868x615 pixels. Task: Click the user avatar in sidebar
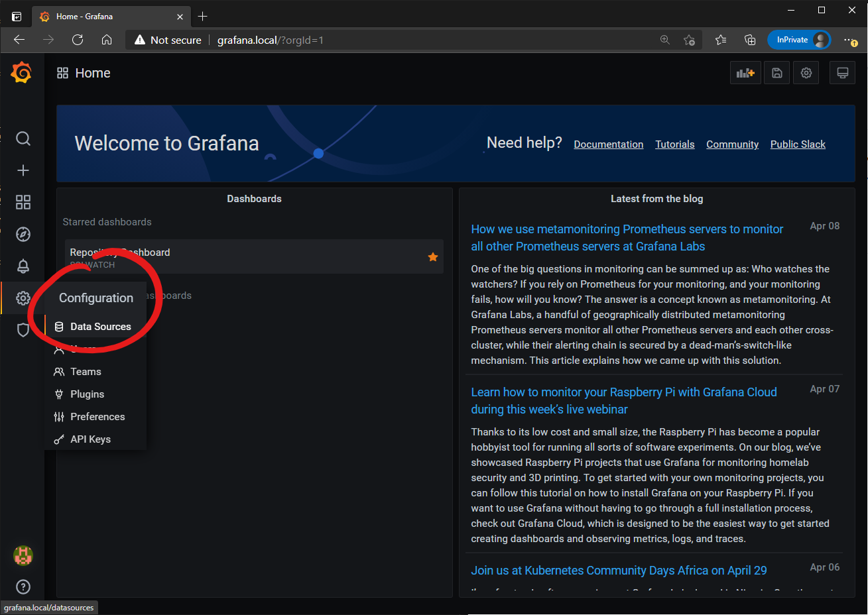click(23, 555)
